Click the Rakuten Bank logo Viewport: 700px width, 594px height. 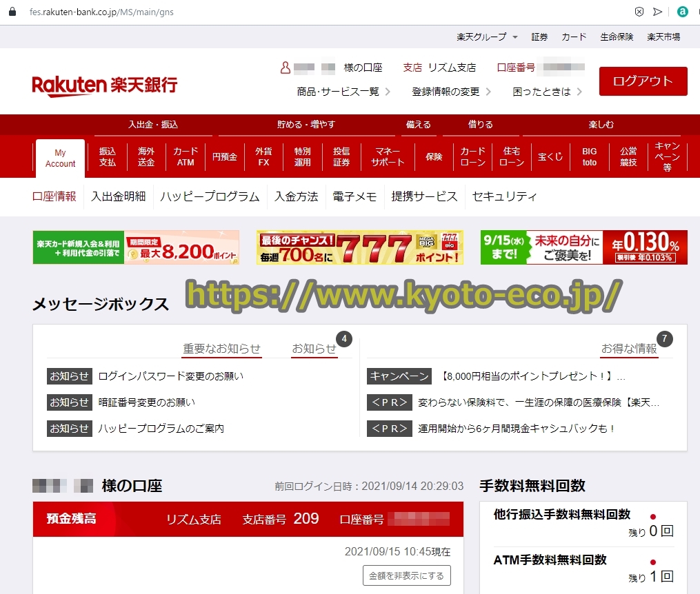(x=104, y=85)
